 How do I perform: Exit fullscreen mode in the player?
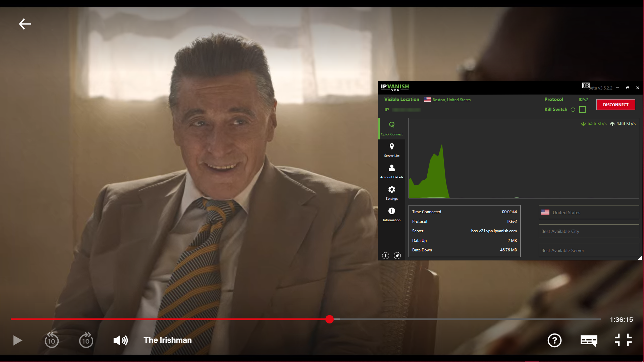click(x=623, y=340)
